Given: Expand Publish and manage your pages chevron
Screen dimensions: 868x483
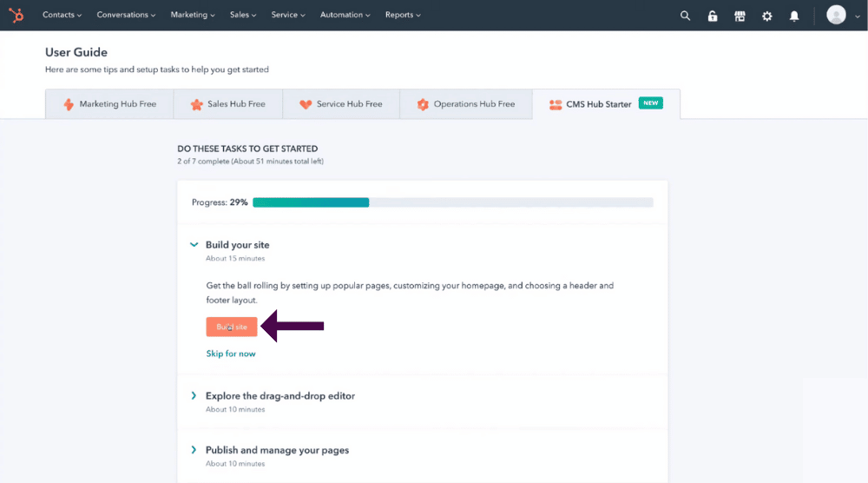Looking at the screenshot, I should (x=194, y=450).
